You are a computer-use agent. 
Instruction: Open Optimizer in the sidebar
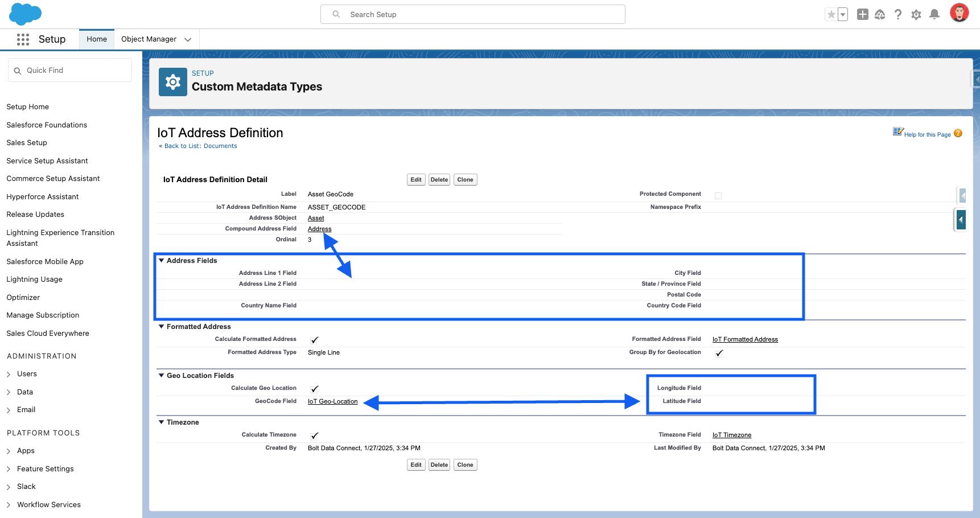coord(23,298)
